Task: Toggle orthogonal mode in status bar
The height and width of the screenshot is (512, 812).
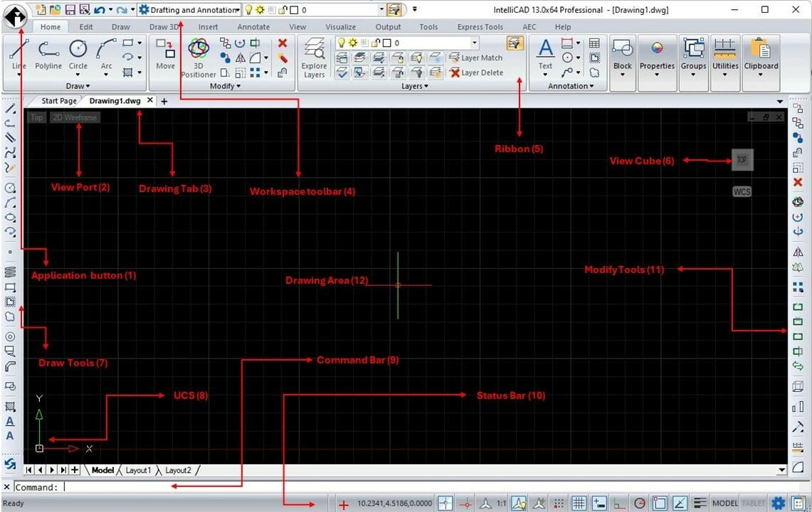Action: click(619, 503)
